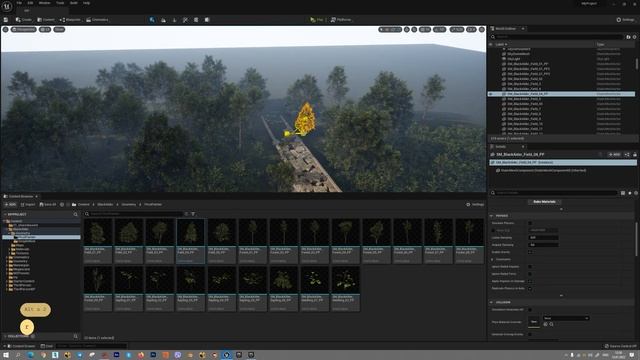Open the Tools menu
Viewport: 640px width, 360px height.
(x=60, y=3)
